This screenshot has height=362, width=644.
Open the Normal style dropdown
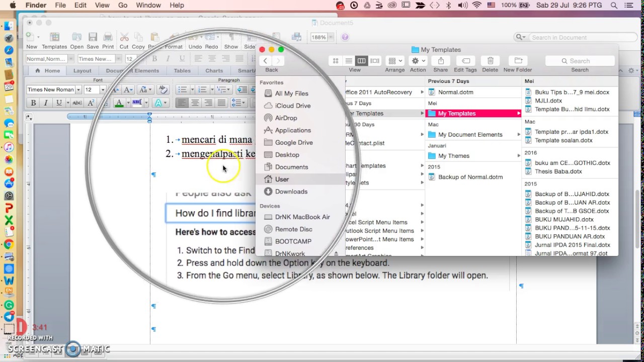70,59
